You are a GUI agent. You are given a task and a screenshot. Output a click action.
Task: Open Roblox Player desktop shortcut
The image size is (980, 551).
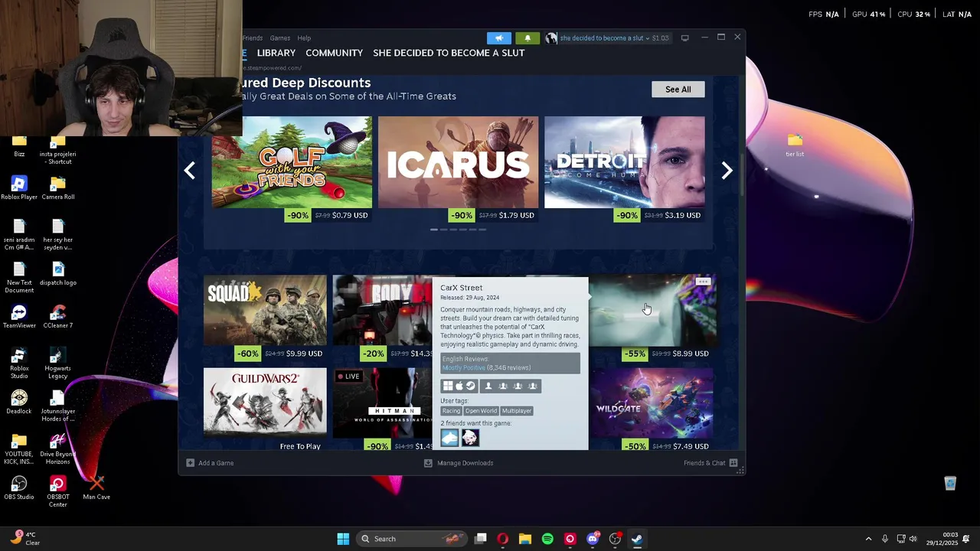19,187
